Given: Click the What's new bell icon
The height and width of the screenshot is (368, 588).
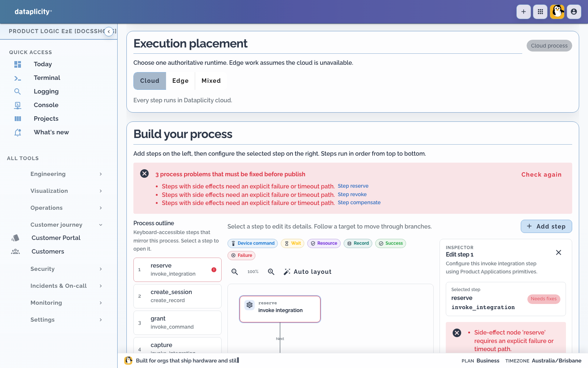Looking at the screenshot, I should [x=18, y=132].
